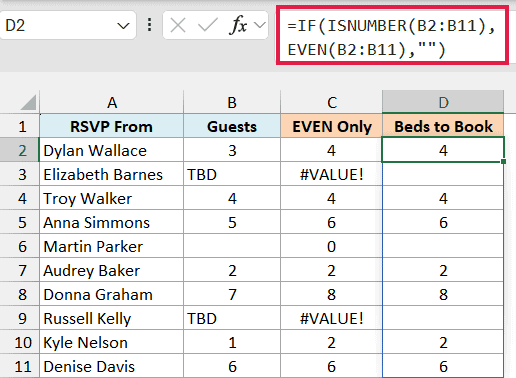Select column D header
This screenshot has width=516, height=378.
443,102
